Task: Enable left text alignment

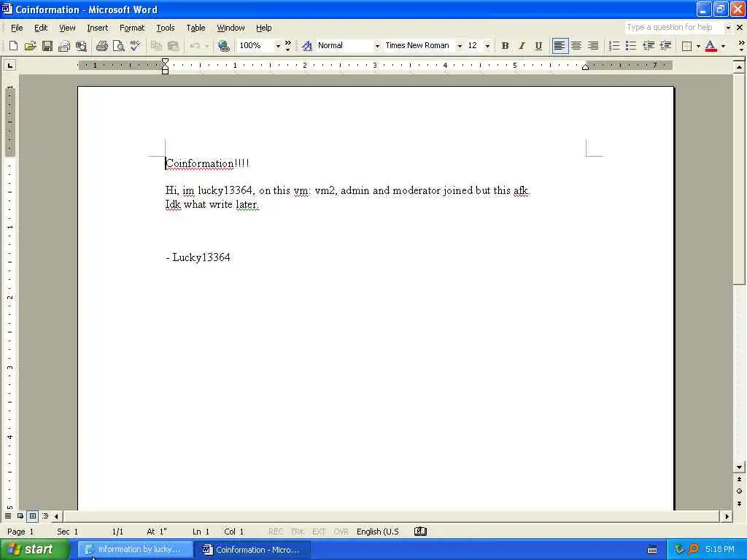Action: [x=560, y=46]
